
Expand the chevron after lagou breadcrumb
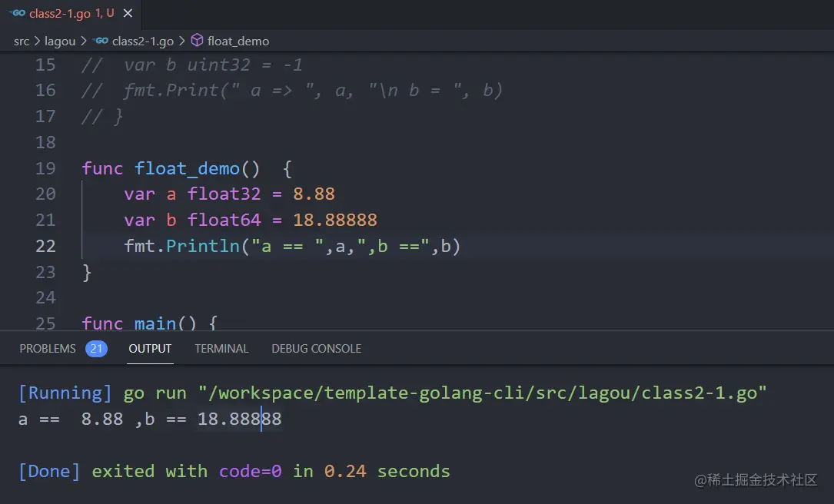(83, 41)
